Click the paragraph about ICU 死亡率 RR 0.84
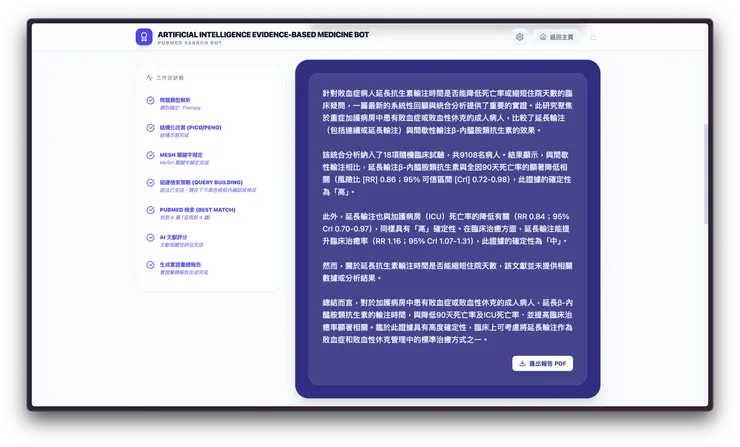 point(446,228)
